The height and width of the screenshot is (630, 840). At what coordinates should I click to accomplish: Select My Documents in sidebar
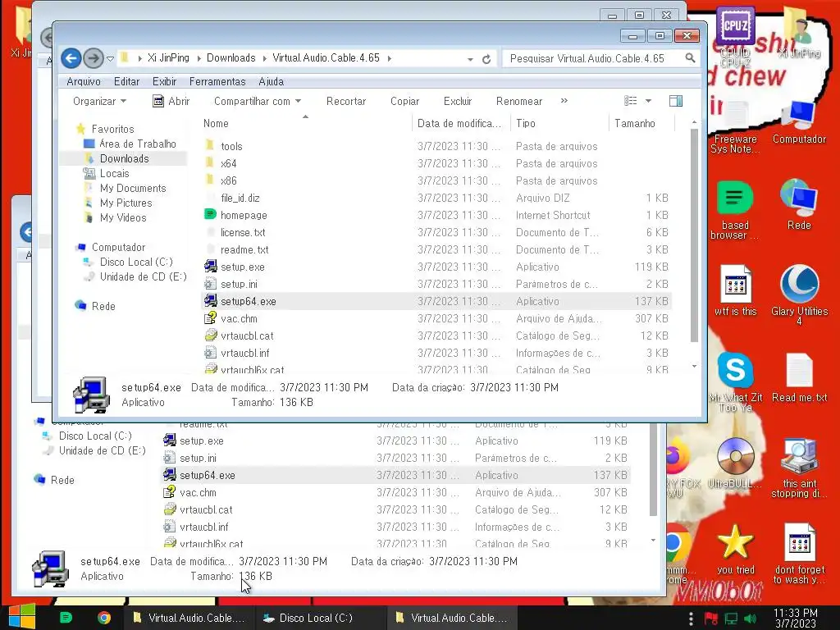point(133,188)
